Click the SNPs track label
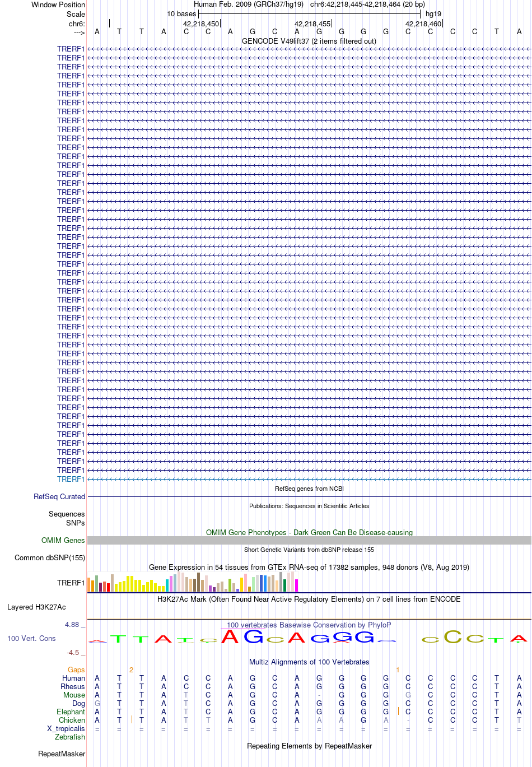532x767 pixels. (76, 523)
